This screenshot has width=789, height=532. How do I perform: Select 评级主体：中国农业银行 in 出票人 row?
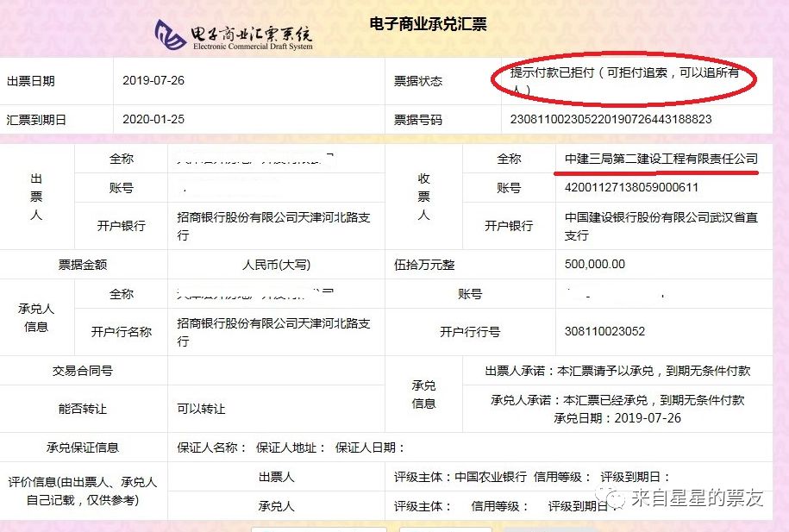point(460,477)
